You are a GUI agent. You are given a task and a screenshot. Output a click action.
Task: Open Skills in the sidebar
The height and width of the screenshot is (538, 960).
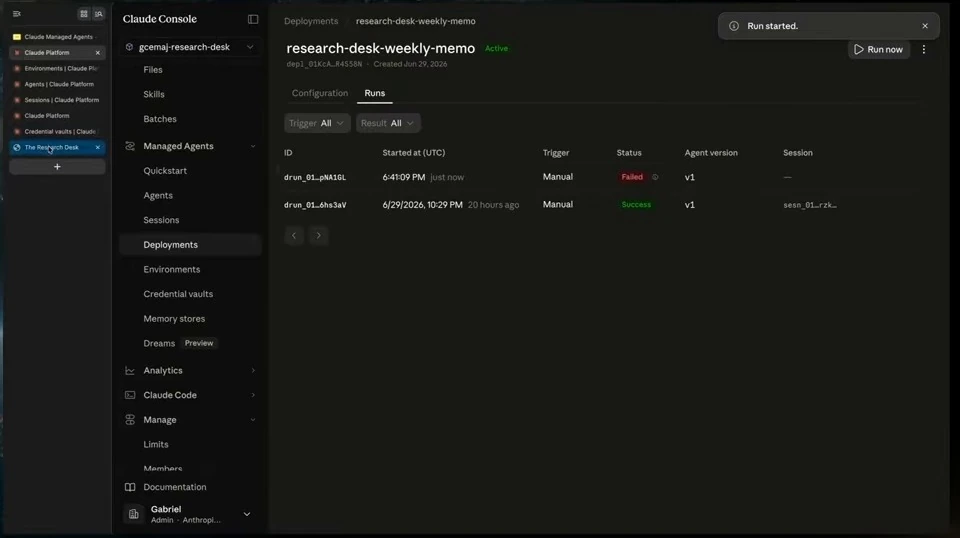tap(154, 94)
